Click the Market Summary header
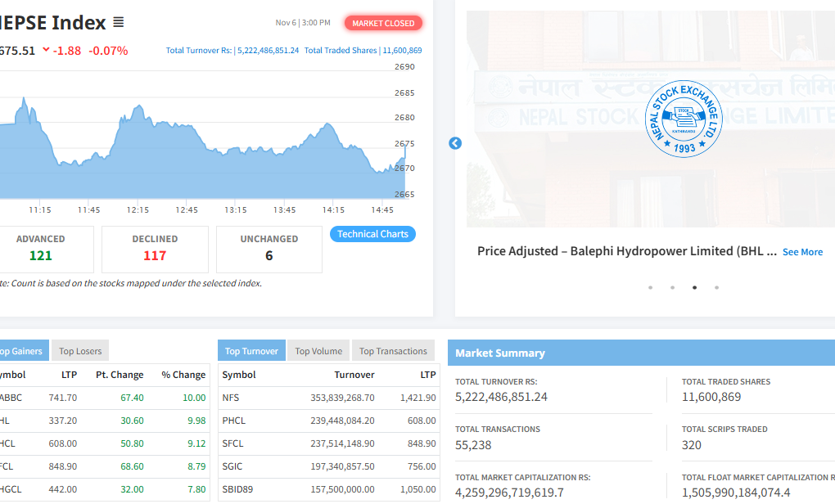The width and height of the screenshot is (835, 504). point(500,353)
